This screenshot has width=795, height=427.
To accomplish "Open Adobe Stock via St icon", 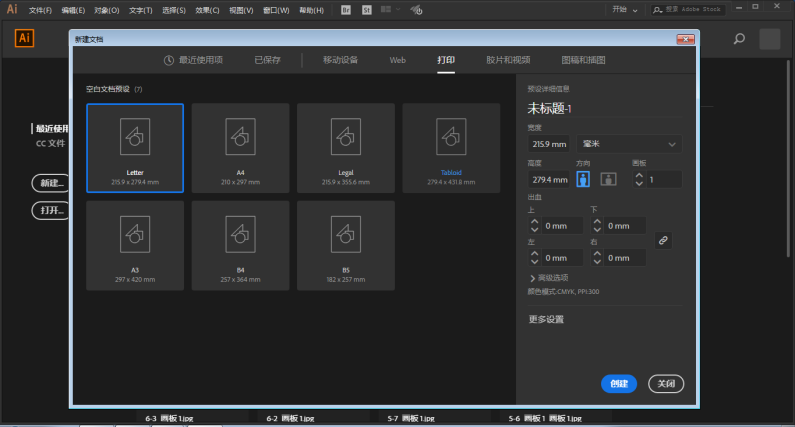I will click(x=367, y=10).
